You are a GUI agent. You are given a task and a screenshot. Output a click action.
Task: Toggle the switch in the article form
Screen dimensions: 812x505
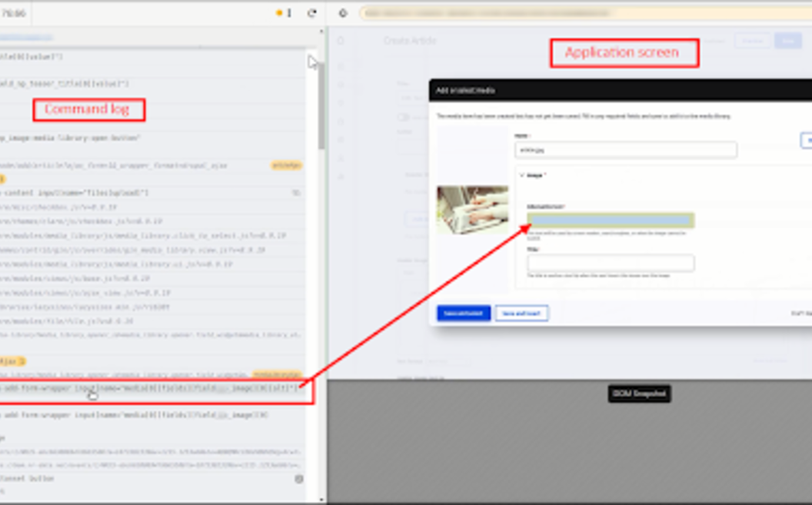click(403, 118)
